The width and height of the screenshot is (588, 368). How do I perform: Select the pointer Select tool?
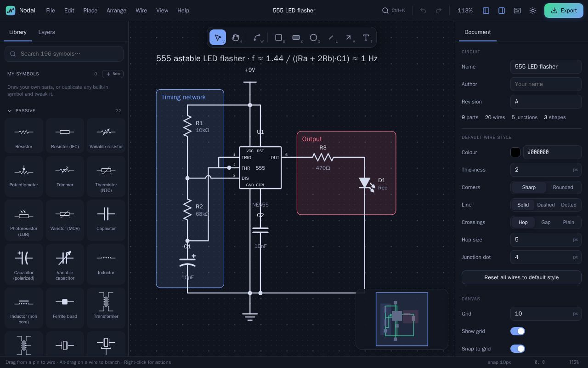(x=218, y=37)
